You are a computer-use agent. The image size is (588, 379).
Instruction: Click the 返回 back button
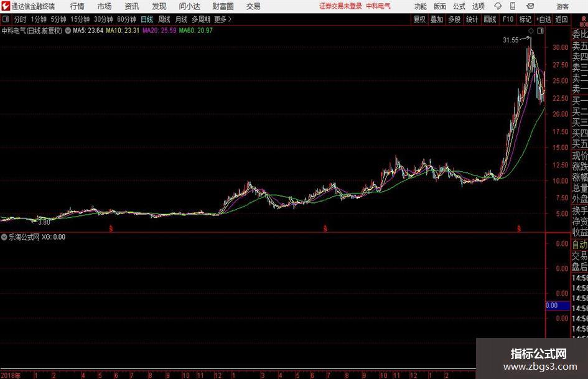tap(561, 19)
